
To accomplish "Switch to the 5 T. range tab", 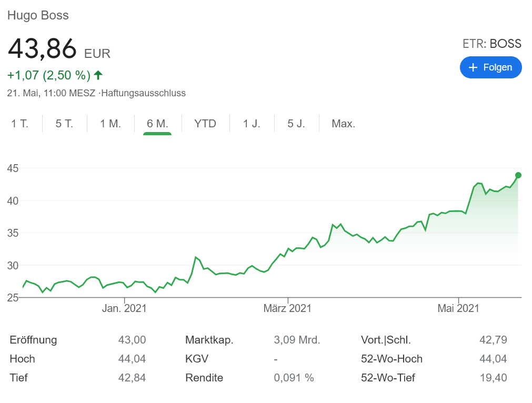I will (65, 124).
